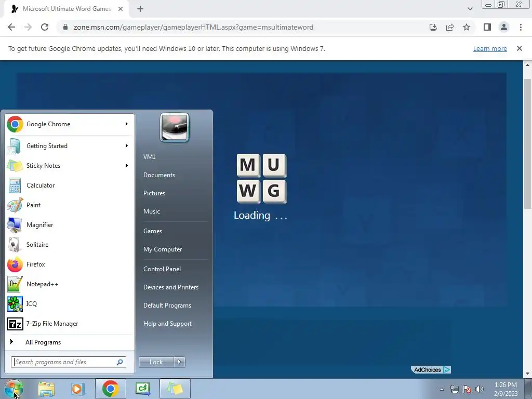Click the address bar URL
Screen dimensions: 532x399
tap(193, 27)
